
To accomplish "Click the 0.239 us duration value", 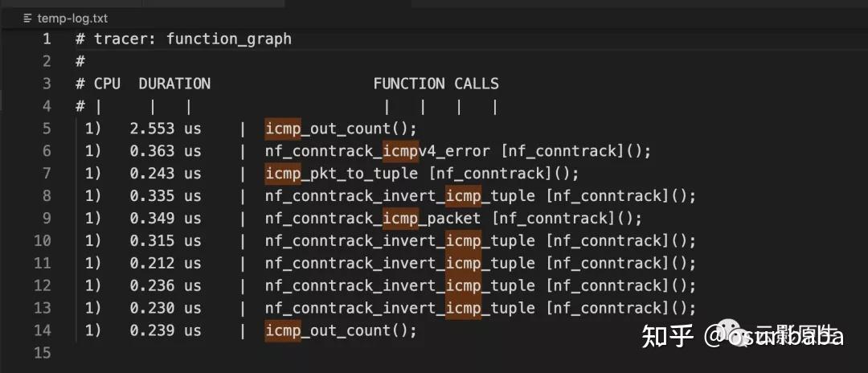I will pos(166,330).
